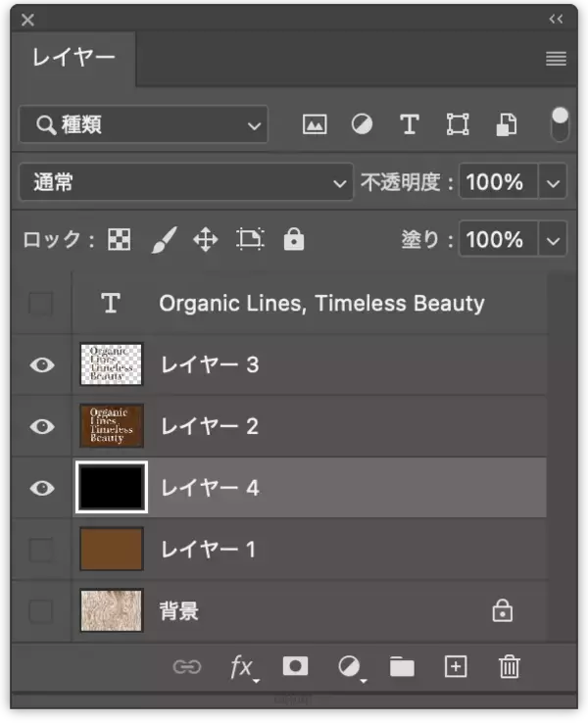The image size is (588, 723).
Task: Lock position move-arrows icon
Action: coord(206,240)
